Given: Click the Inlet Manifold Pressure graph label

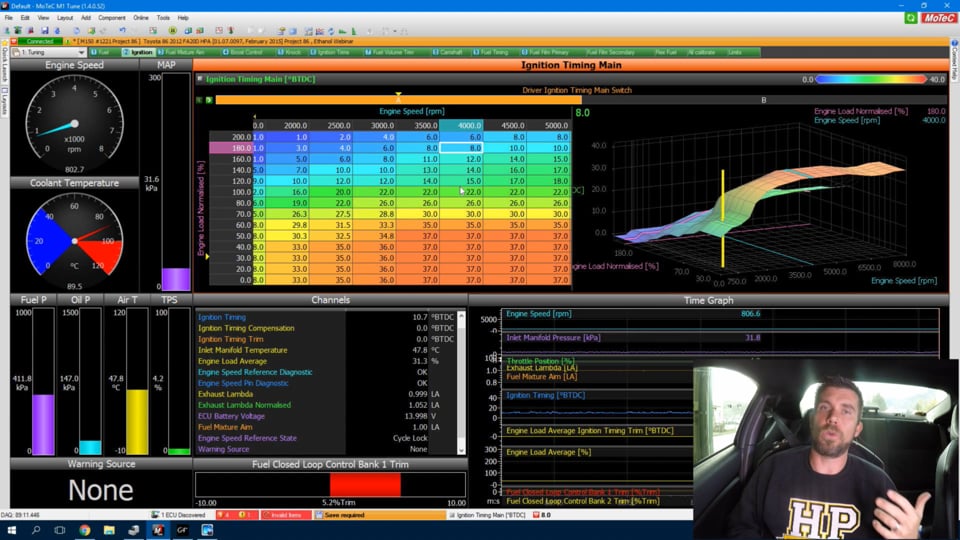Looking at the screenshot, I should point(553,337).
